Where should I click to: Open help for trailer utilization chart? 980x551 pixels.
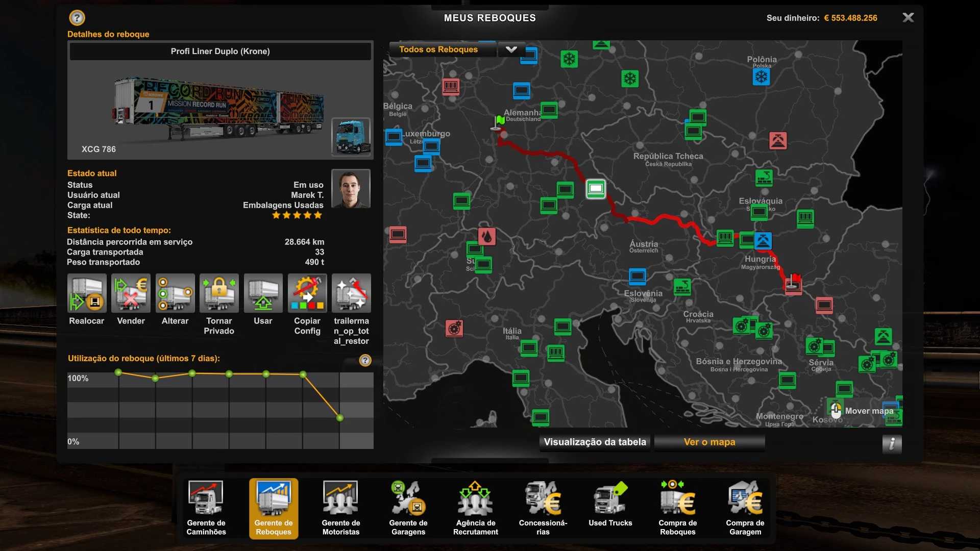365,360
